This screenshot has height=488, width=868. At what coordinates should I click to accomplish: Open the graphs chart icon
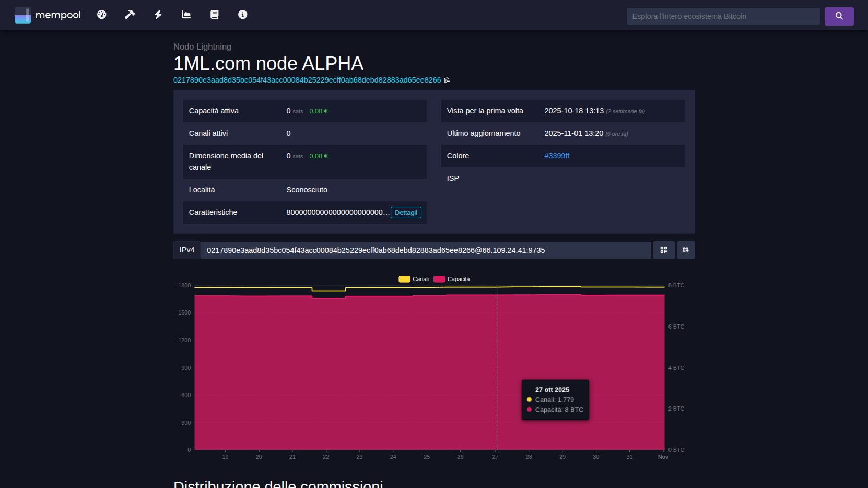[186, 15]
